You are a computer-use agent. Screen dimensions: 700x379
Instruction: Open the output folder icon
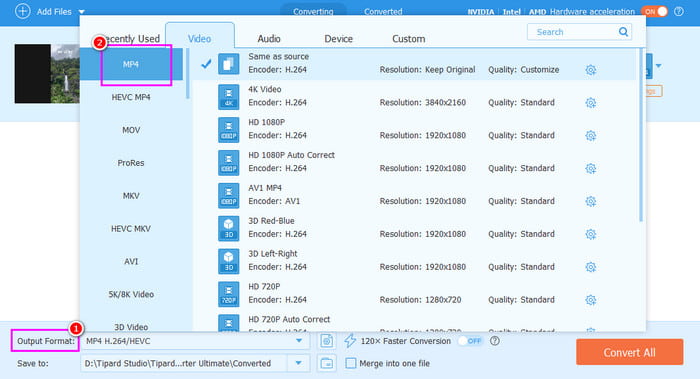tap(326, 363)
